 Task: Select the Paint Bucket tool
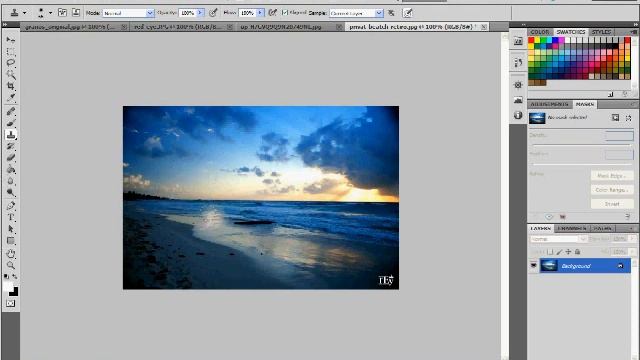11,169
